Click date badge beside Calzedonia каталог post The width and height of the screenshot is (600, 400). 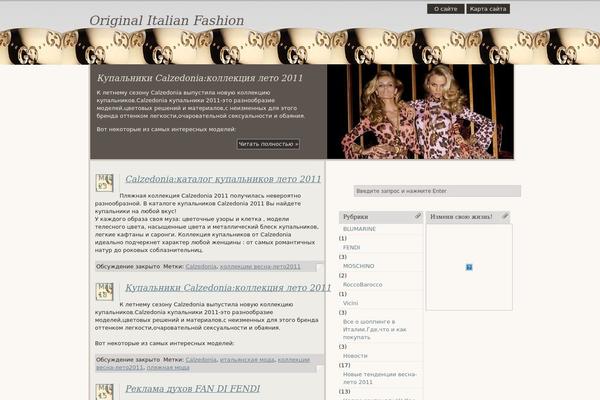tap(104, 182)
